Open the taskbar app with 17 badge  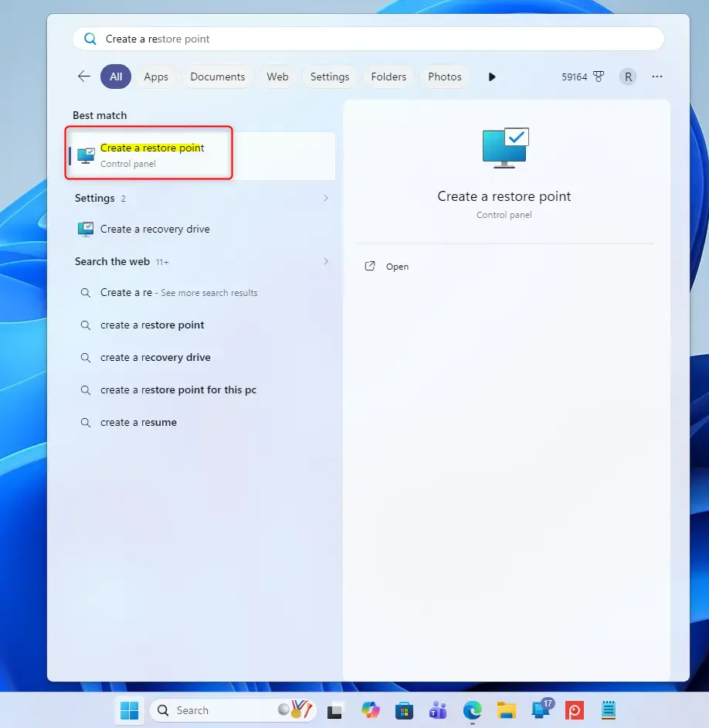click(x=541, y=709)
